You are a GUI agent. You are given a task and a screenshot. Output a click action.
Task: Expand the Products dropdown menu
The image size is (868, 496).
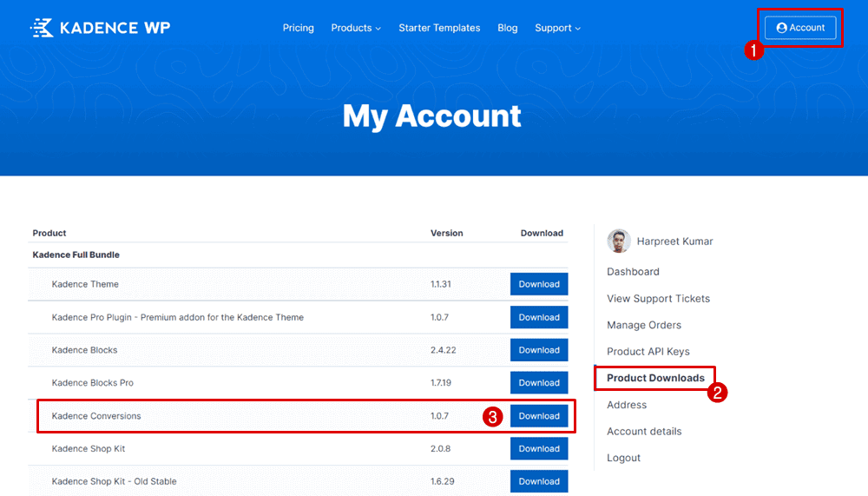[356, 28]
